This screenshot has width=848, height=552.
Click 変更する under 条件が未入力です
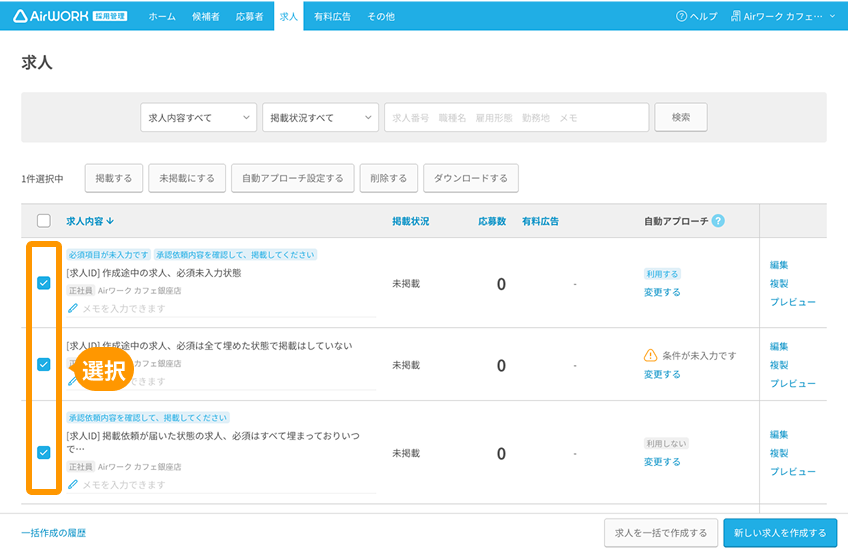click(662, 374)
